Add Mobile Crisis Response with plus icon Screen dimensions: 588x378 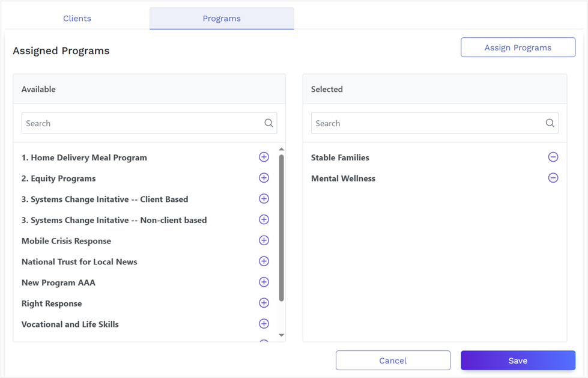(x=264, y=240)
